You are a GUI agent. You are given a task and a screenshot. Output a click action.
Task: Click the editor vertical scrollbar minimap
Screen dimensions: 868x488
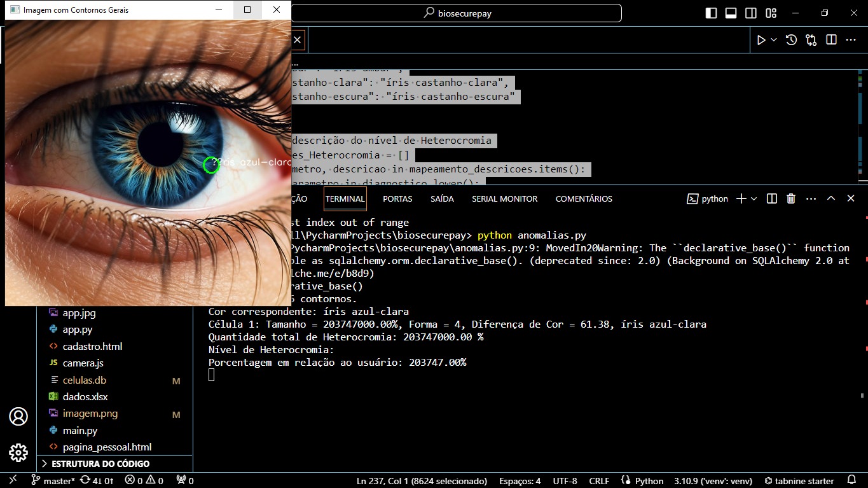[860, 127]
